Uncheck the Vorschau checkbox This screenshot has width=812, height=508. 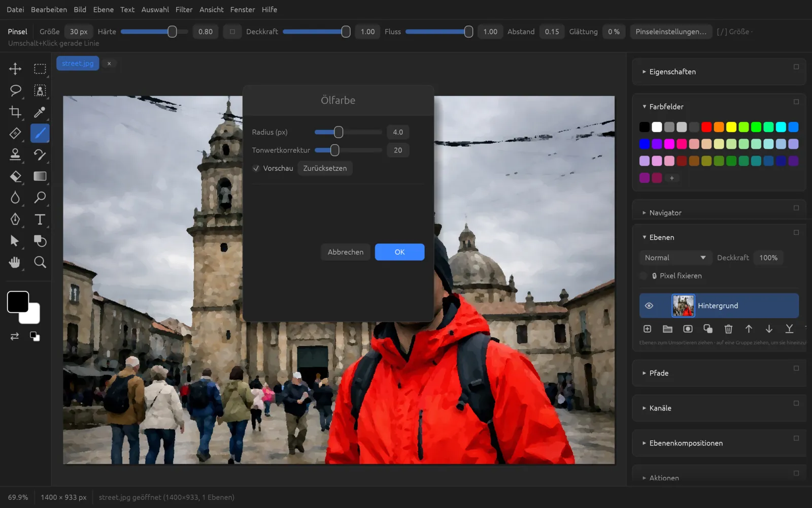256,168
